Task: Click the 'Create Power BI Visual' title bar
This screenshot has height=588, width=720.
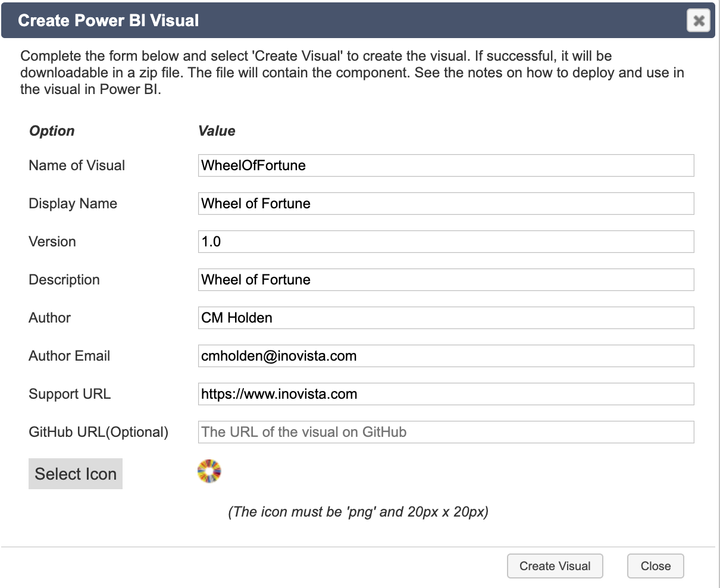Action: [298, 21]
